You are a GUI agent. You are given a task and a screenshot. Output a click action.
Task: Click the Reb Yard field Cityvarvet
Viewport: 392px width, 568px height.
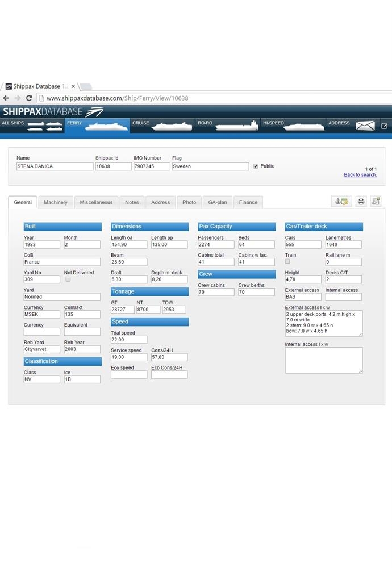click(x=42, y=349)
